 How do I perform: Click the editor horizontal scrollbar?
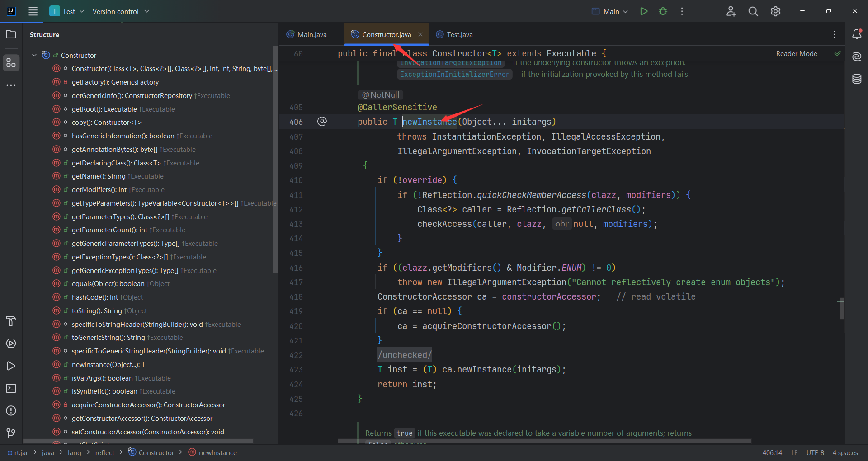coord(544,441)
